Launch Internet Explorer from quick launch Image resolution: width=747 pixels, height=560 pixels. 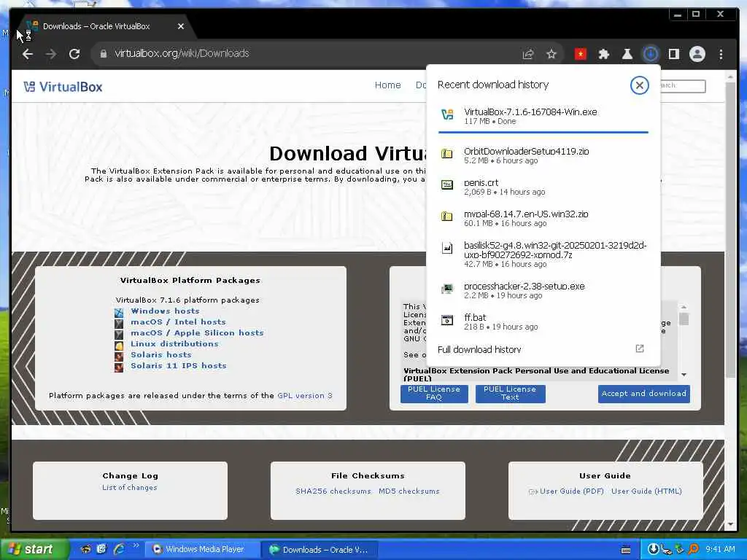[x=119, y=549]
